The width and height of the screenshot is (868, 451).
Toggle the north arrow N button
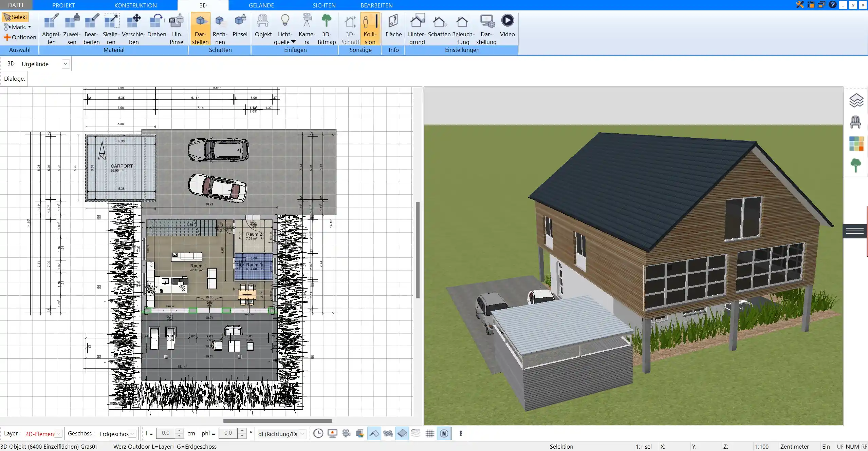(x=444, y=433)
